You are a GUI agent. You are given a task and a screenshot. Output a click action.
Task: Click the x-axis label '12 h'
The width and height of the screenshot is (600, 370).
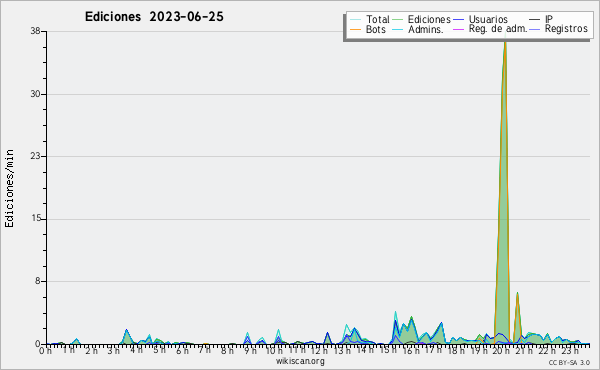319,350
